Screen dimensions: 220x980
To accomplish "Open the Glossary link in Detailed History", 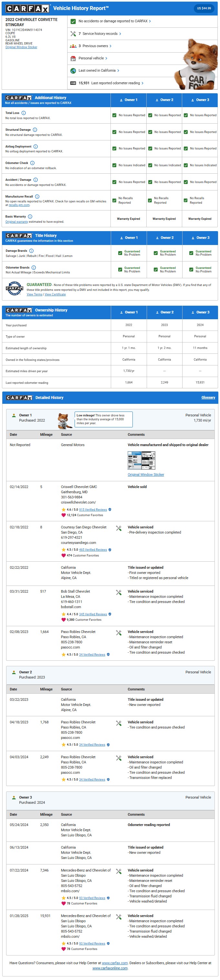I will pyautogui.click(x=208, y=398).
